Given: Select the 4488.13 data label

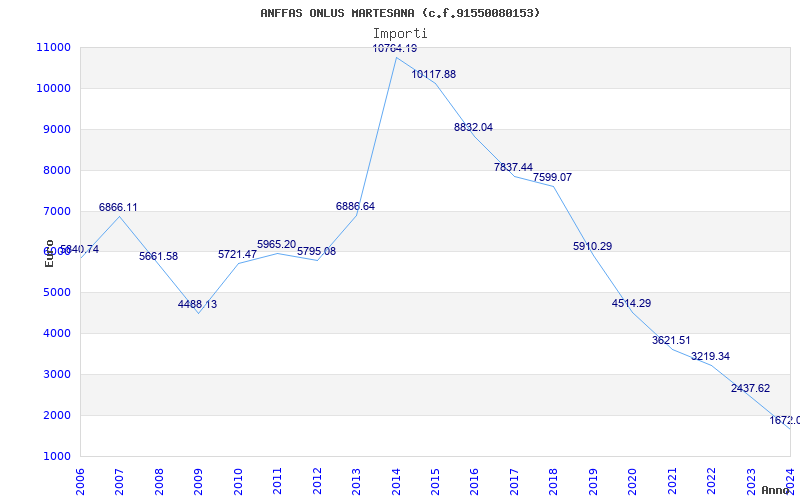Looking at the screenshot, I should click(197, 305).
